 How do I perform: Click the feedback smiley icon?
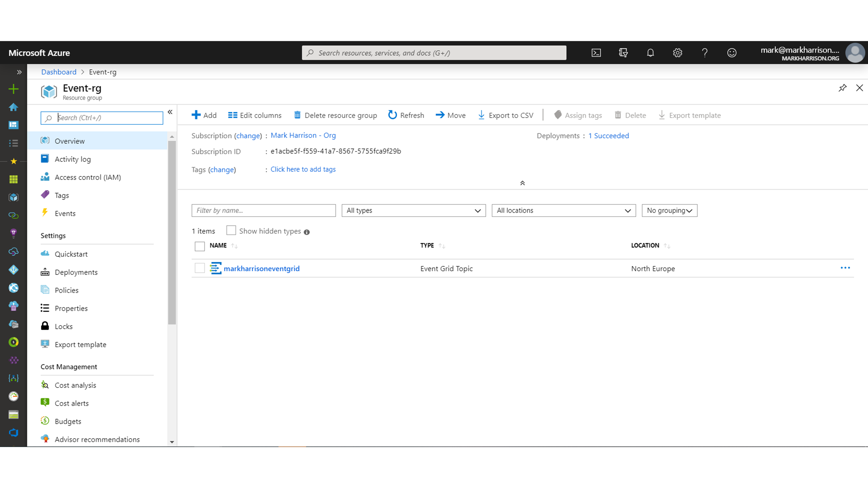coord(732,53)
